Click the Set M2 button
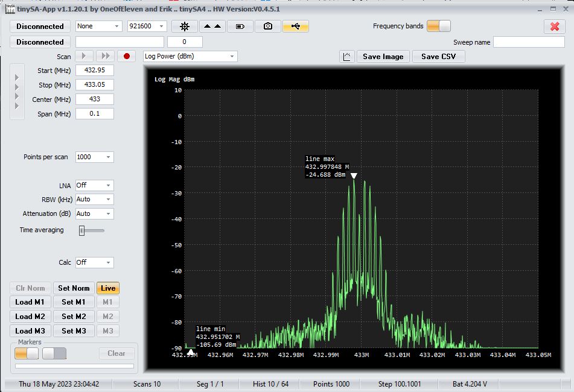 click(x=74, y=316)
